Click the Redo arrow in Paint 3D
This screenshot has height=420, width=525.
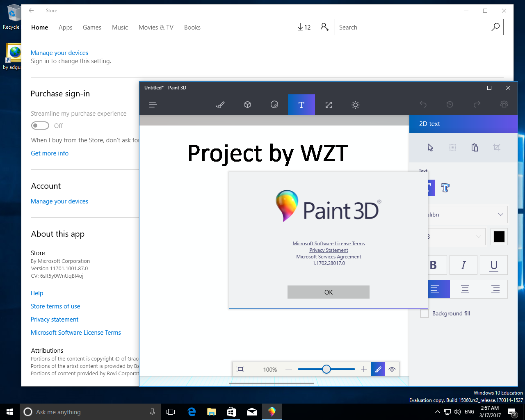[x=477, y=105]
